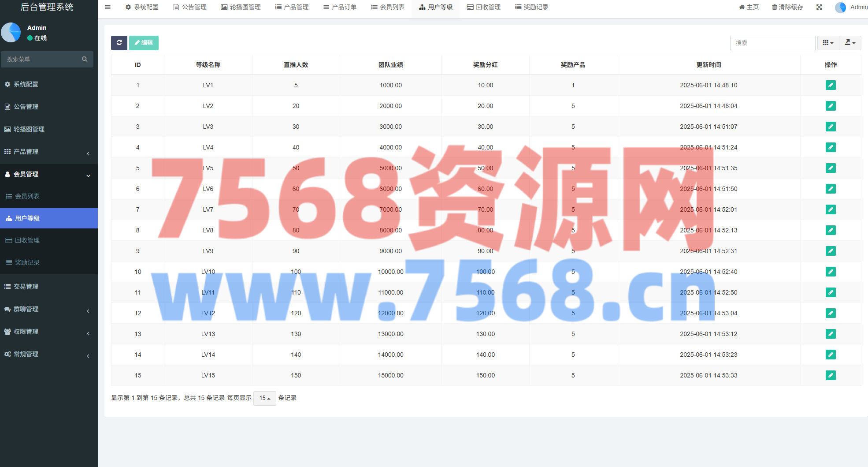This screenshot has width=868, height=467.
Task: Switch to the 回收管理 top tab
Action: point(484,7)
